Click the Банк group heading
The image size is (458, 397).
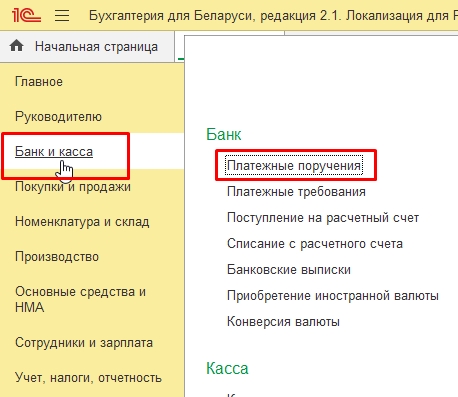(x=224, y=134)
